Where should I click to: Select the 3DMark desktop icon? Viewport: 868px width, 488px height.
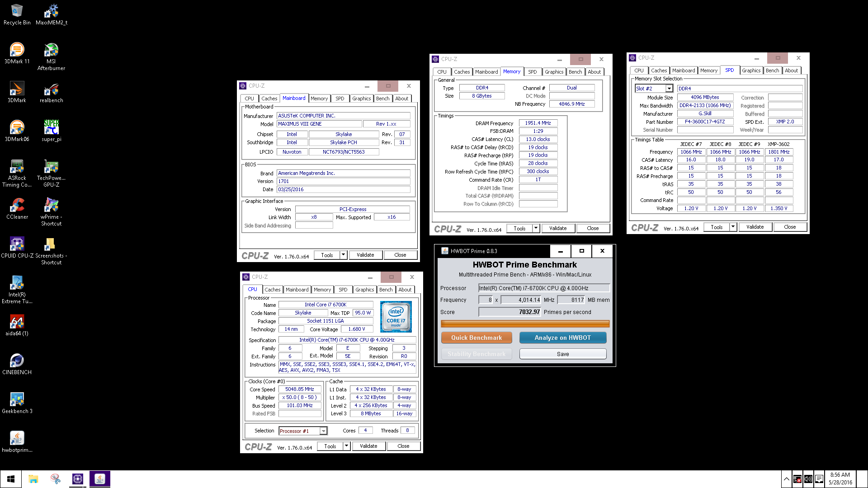17,92
